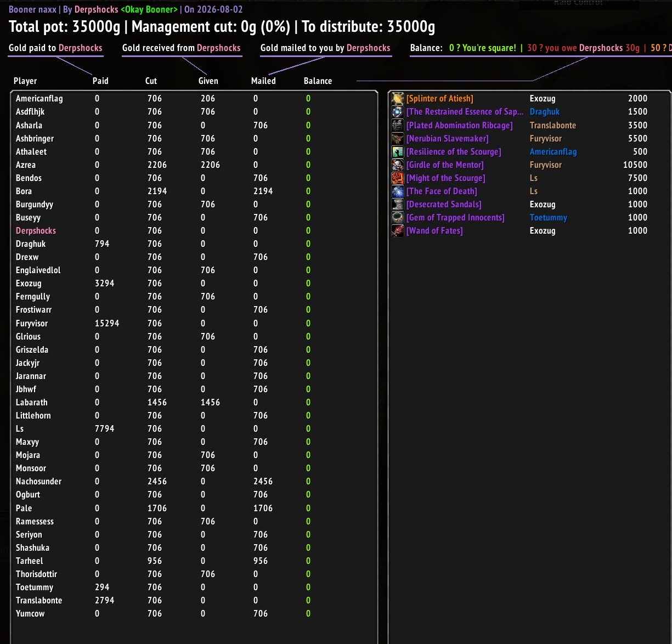Screen dimensions: 672x644
Task: Select player row Tarheel
Action: [194, 561]
